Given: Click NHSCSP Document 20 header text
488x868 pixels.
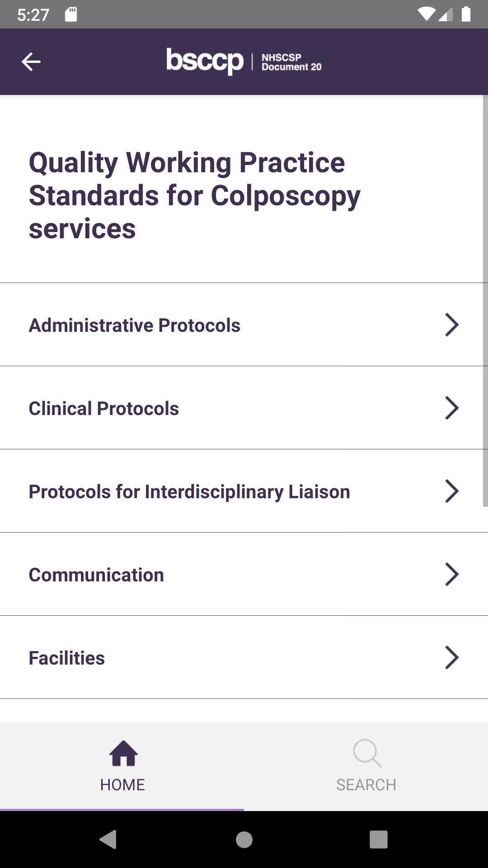Looking at the screenshot, I should pyautogui.click(x=291, y=62).
